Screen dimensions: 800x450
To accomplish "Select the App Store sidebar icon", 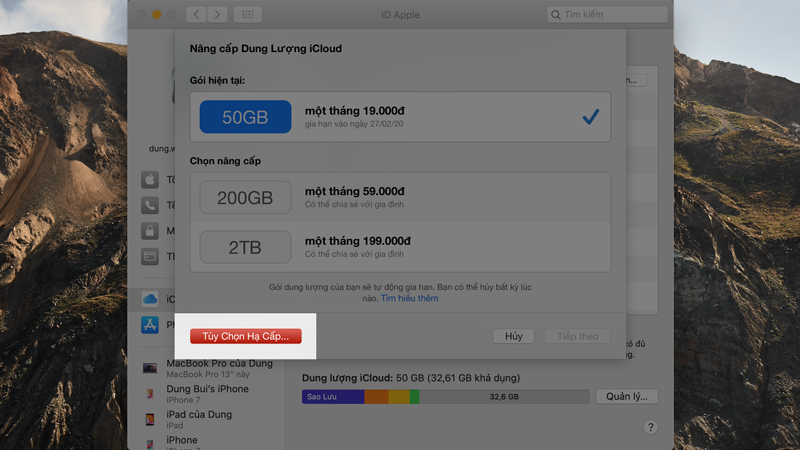I will (x=149, y=324).
